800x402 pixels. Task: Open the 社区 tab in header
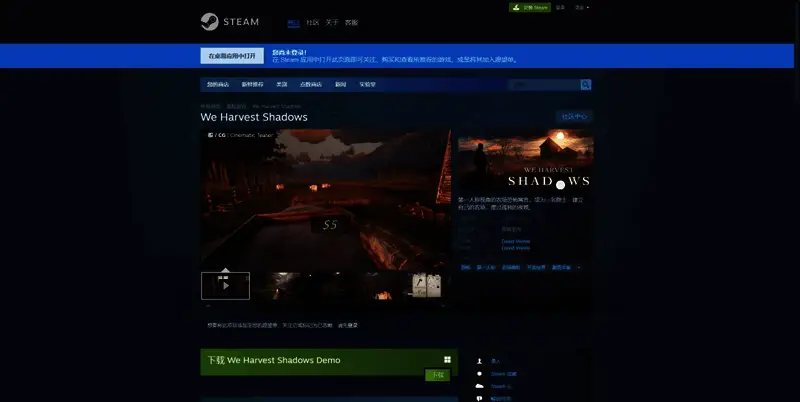pyautogui.click(x=312, y=22)
